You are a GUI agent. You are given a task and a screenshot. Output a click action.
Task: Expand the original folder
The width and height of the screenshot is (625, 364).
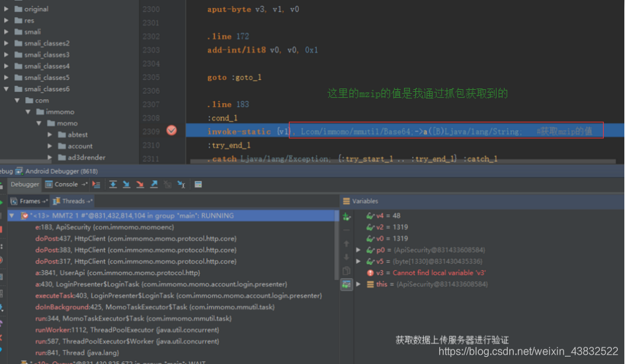point(6,9)
